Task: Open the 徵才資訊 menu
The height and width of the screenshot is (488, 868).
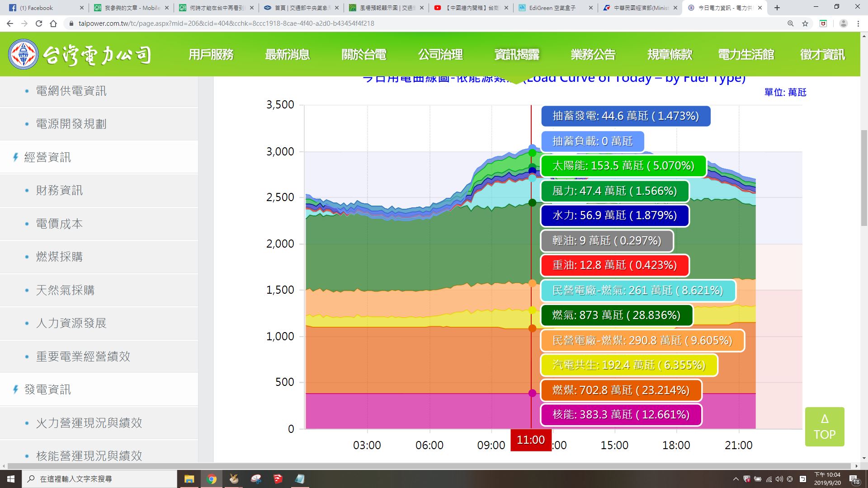Action: click(x=822, y=55)
